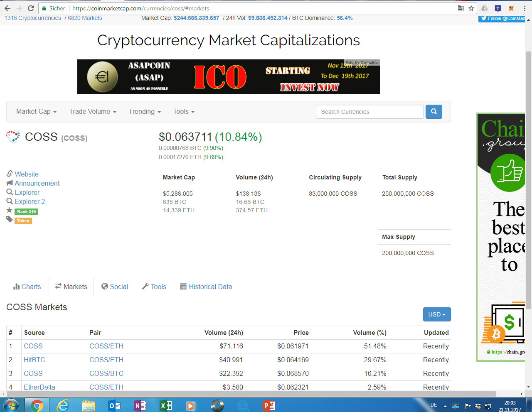
Task: Open COSS source link in row 1
Action: (33, 346)
